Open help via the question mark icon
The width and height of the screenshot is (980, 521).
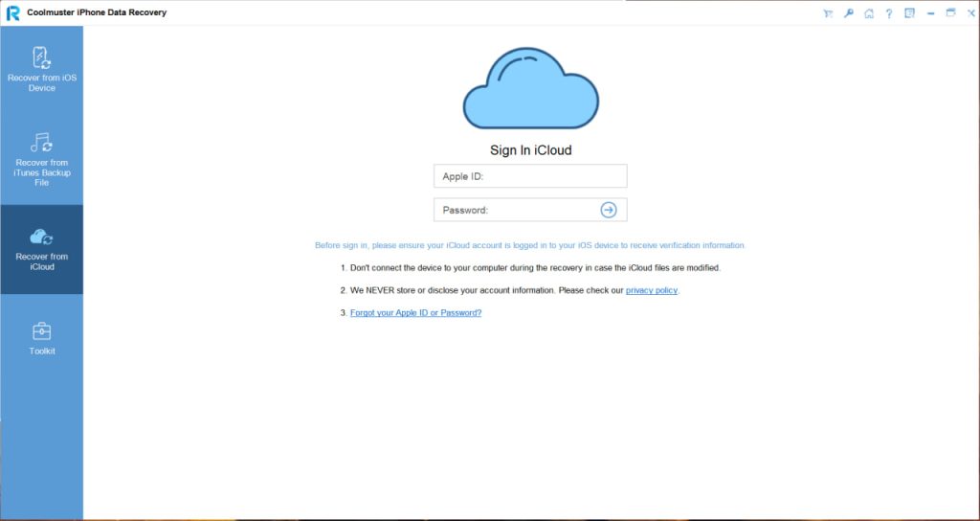[x=889, y=13]
